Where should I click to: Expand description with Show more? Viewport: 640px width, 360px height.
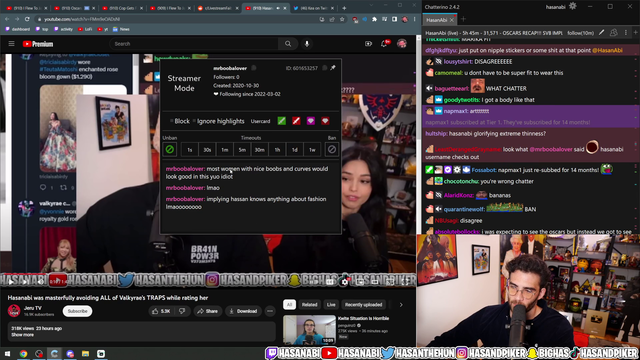click(22, 335)
